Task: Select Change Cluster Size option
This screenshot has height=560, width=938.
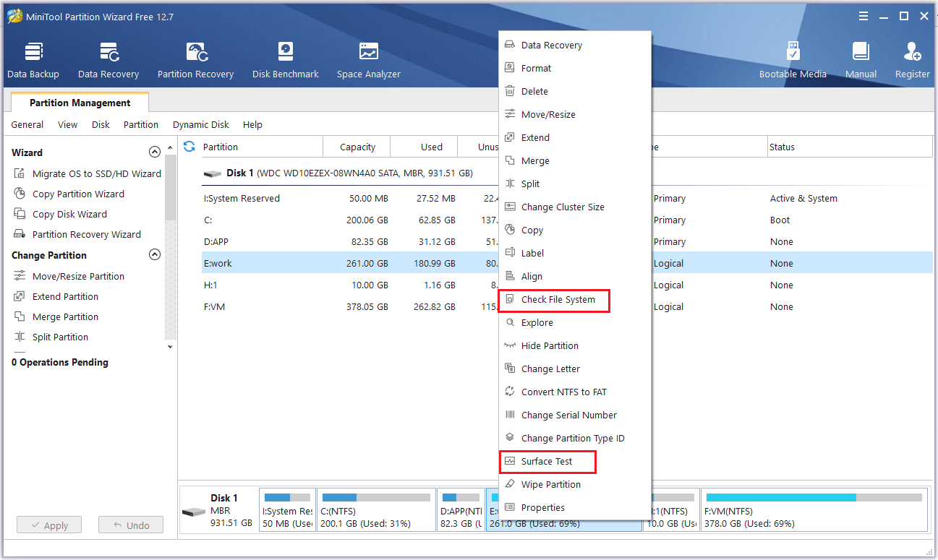Action: coord(576,207)
